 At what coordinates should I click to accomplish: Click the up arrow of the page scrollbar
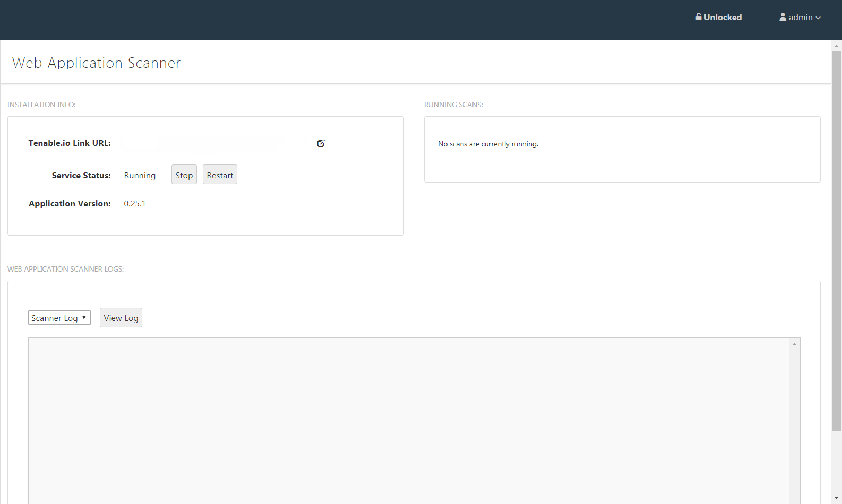836,46
